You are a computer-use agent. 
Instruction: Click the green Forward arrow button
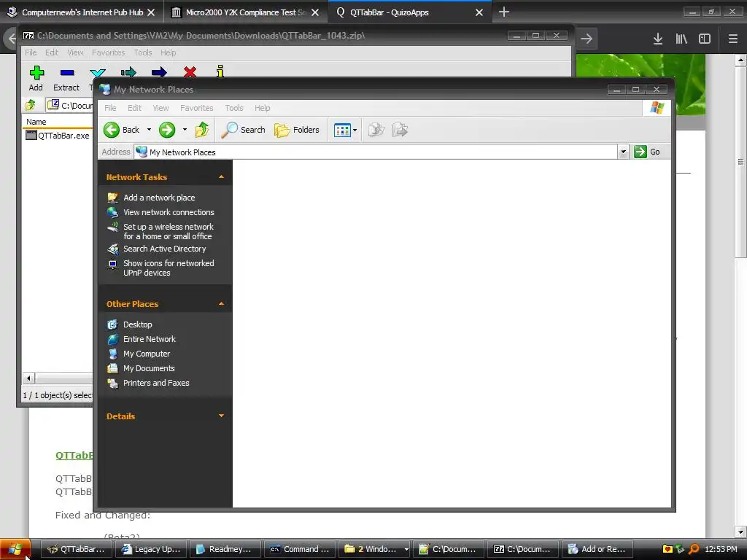point(167,130)
